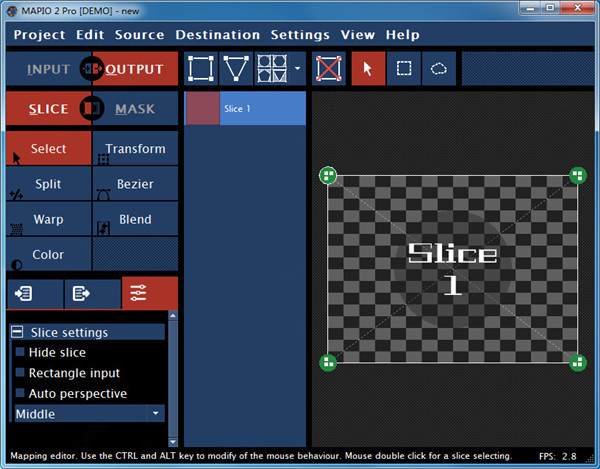Click the top-left slice corner handle

pyautogui.click(x=328, y=176)
